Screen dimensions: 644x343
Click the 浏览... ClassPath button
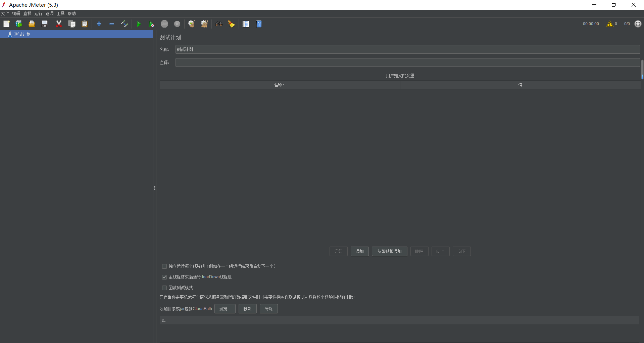(x=225, y=309)
